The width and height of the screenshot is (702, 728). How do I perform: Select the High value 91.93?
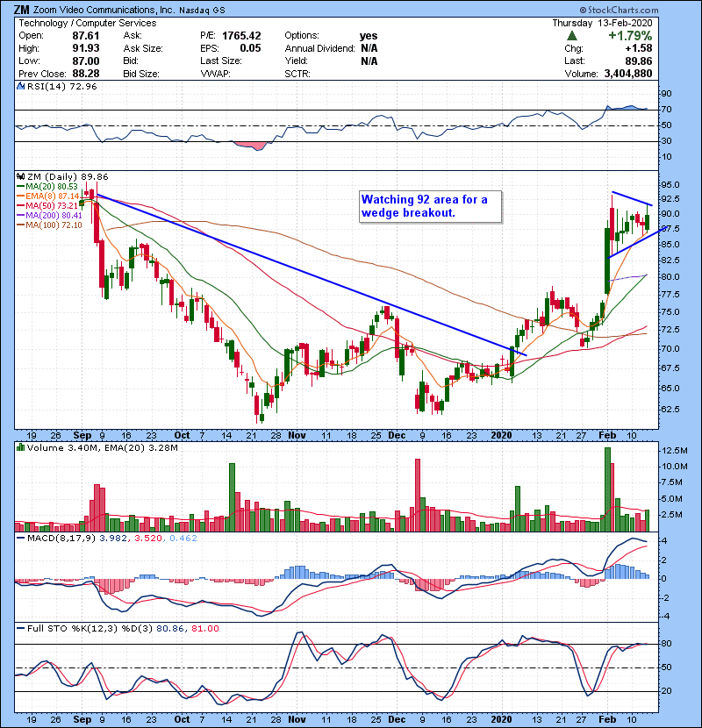[x=85, y=48]
